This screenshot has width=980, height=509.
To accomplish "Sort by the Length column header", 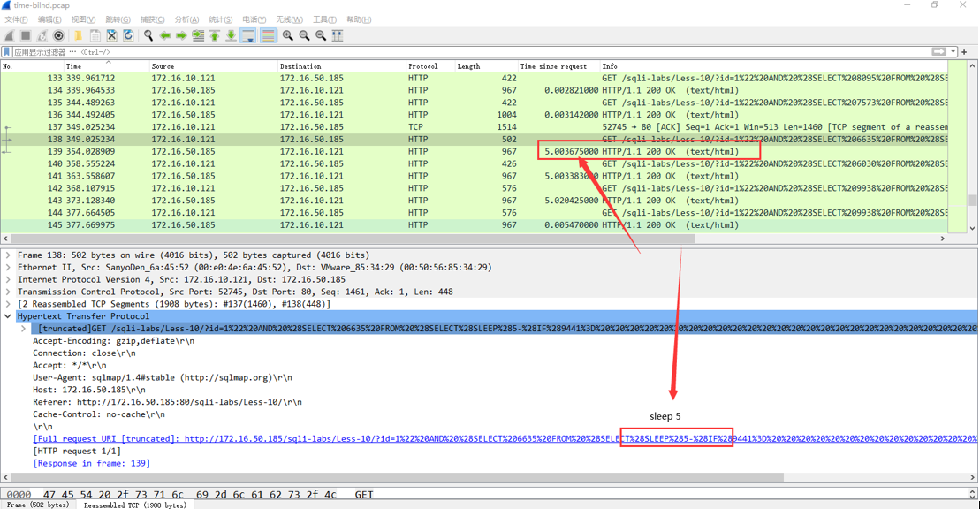I will click(x=486, y=66).
